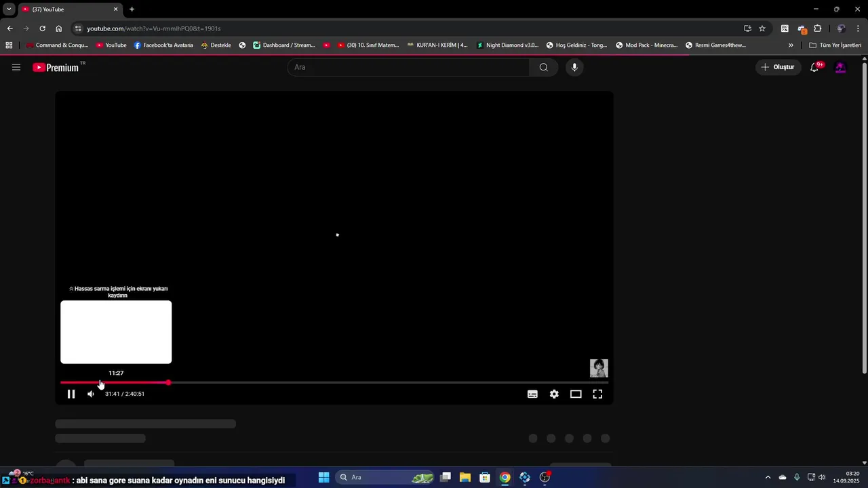
Task: Open YouTube notifications bell
Action: (x=816, y=67)
